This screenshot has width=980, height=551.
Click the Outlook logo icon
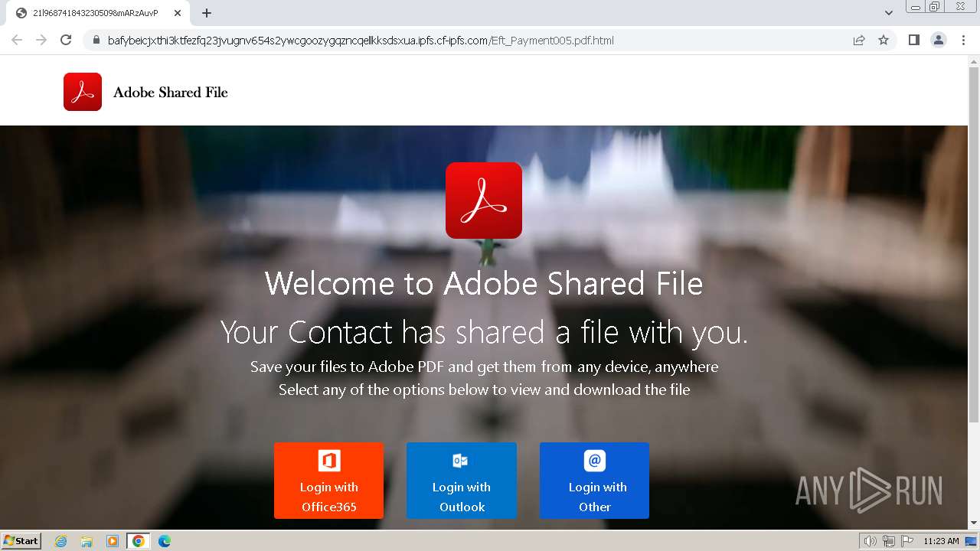click(x=460, y=461)
